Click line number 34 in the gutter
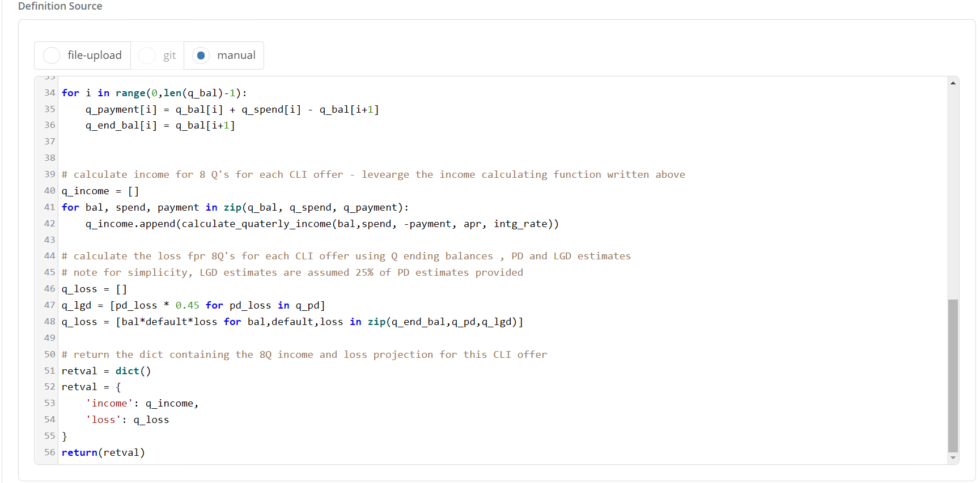 click(x=50, y=93)
